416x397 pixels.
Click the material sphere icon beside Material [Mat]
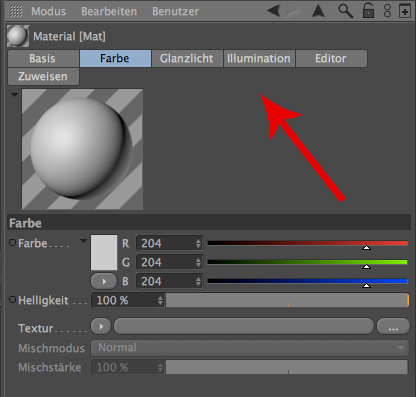point(18,36)
